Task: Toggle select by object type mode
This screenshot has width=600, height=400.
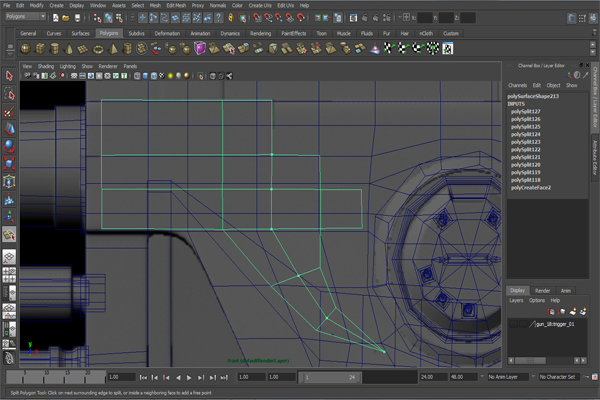Action: (109, 18)
